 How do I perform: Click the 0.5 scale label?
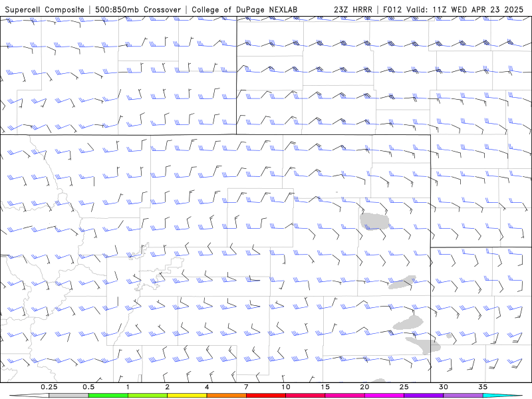coord(88,387)
